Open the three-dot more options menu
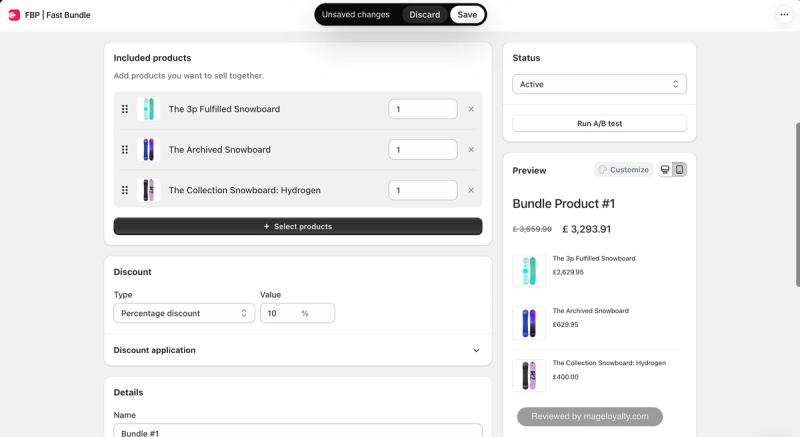This screenshot has width=800, height=437. 784,15
